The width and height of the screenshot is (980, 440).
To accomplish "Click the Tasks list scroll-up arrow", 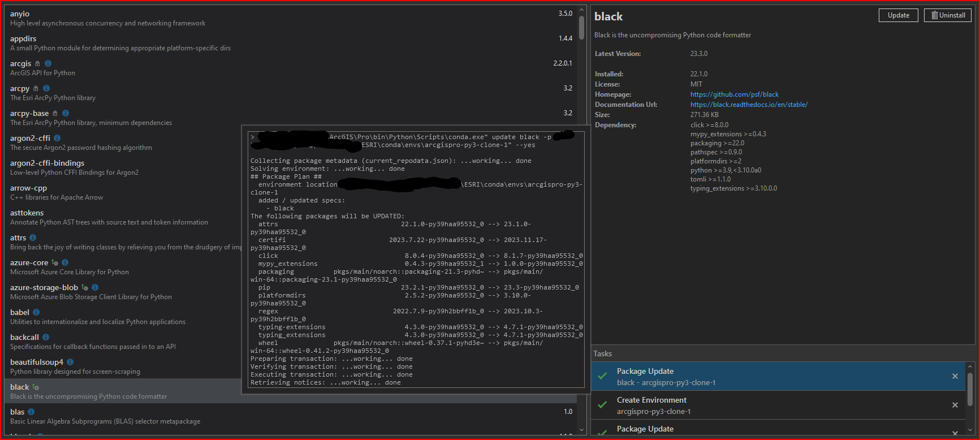I will 970,366.
